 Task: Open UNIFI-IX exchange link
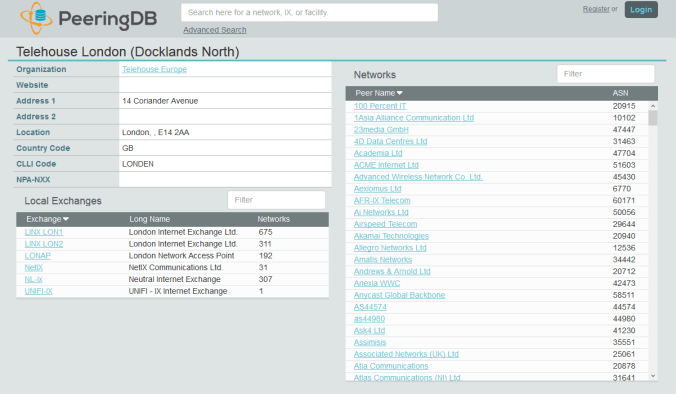coord(38,291)
